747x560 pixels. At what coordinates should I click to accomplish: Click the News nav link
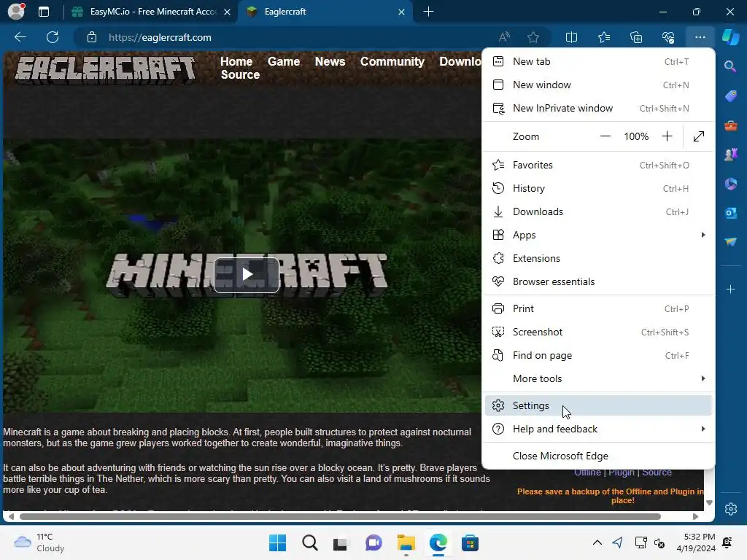click(330, 61)
